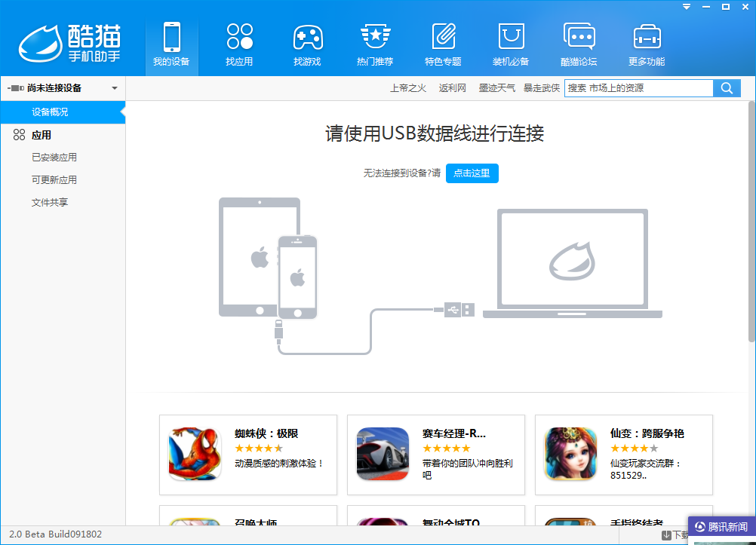Open 可更新应用 in the sidebar
Screen dimensions: 756x545
[x=54, y=180]
